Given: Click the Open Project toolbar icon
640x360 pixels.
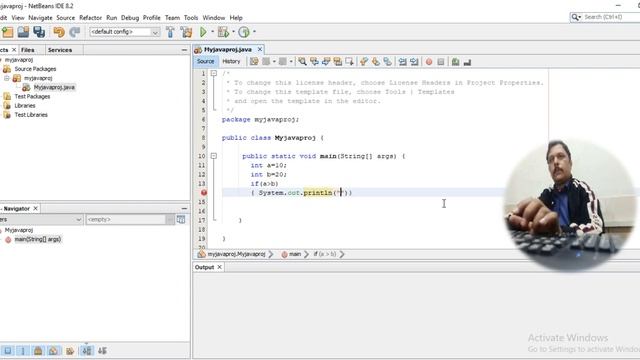Looking at the screenshot, I should tap(23, 32).
